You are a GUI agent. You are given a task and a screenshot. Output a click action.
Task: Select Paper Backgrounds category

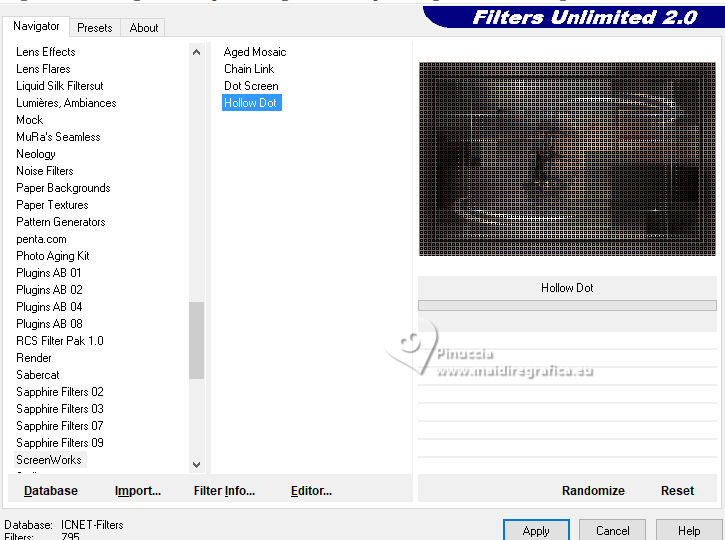point(63,188)
